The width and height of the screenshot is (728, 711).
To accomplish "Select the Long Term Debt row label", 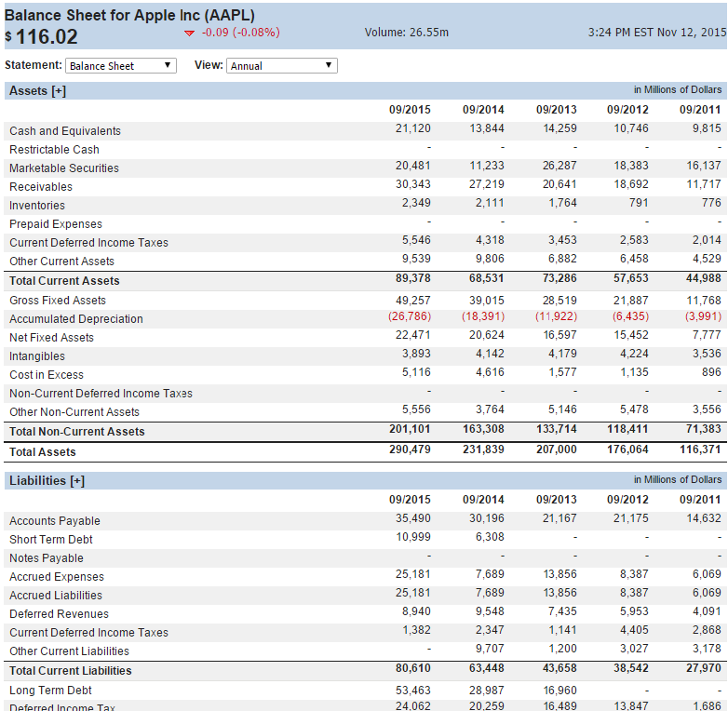I will coord(50,691).
